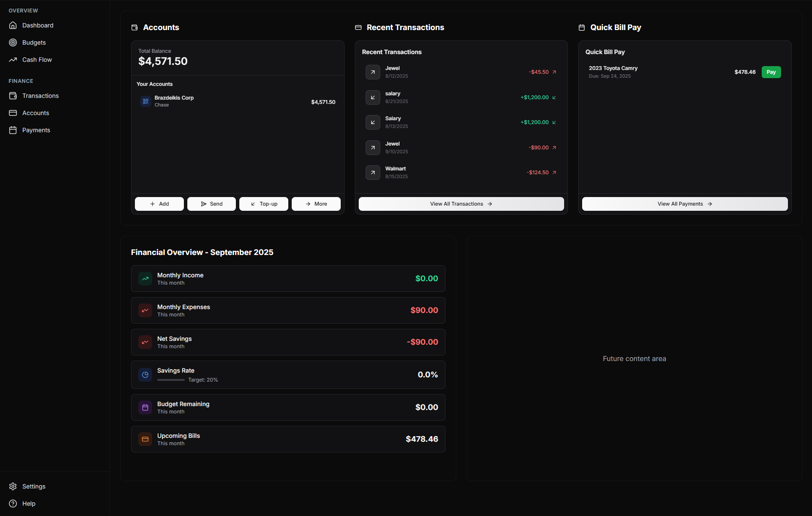Open the More options menu
Screen dimensions: 812x516
point(316,204)
